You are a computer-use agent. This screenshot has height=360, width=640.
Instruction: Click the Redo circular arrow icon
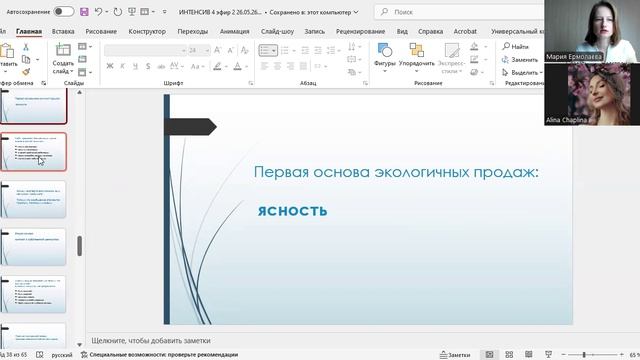[x=118, y=12]
